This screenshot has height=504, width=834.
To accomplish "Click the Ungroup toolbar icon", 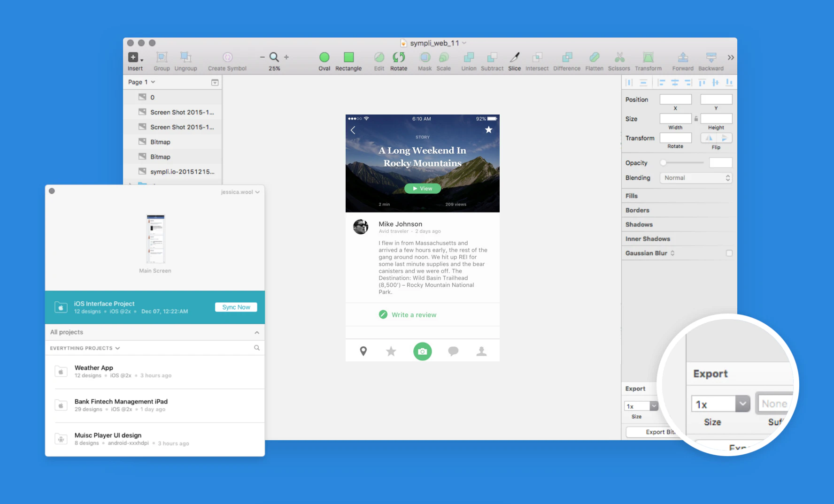I will tap(186, 57).
